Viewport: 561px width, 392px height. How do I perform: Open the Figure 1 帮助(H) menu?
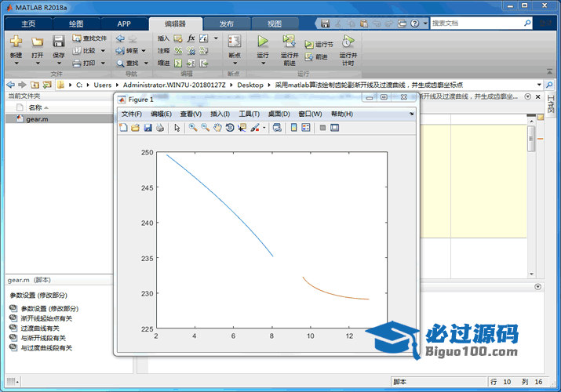coord(341,114)
